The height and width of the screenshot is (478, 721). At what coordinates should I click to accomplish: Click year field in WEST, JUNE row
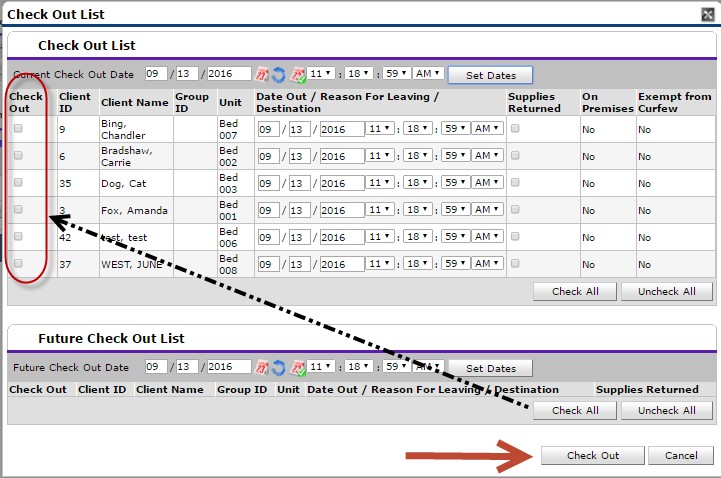[x=342, y=264]
